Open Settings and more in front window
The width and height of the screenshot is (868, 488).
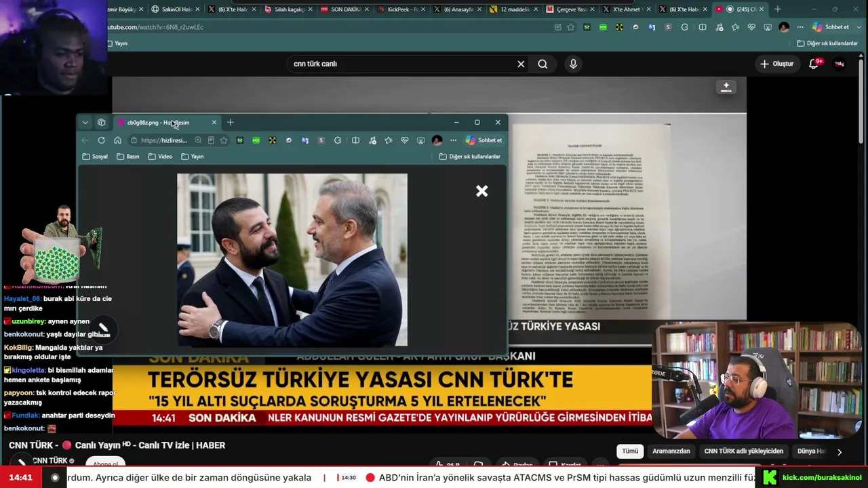pos(453,140)
